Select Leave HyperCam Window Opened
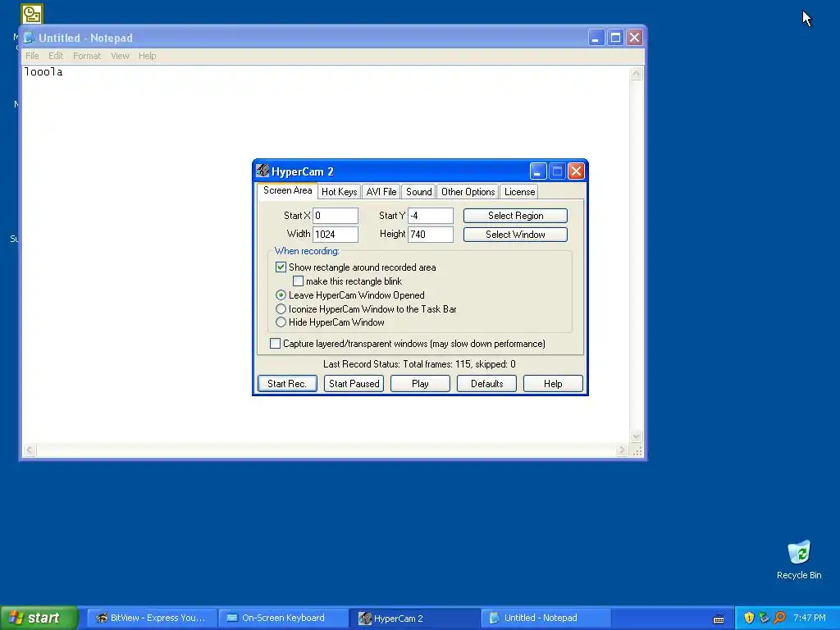 tap(281, 295)
